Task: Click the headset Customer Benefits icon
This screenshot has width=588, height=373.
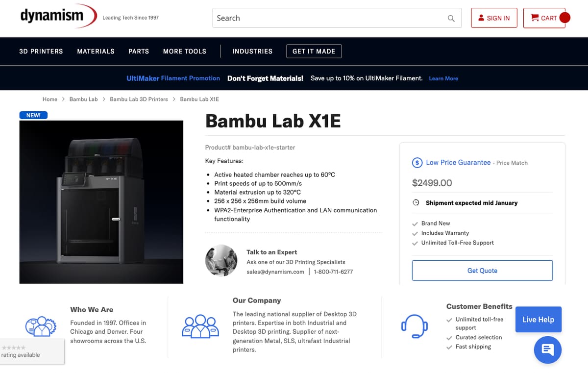Action: point(415,326)
